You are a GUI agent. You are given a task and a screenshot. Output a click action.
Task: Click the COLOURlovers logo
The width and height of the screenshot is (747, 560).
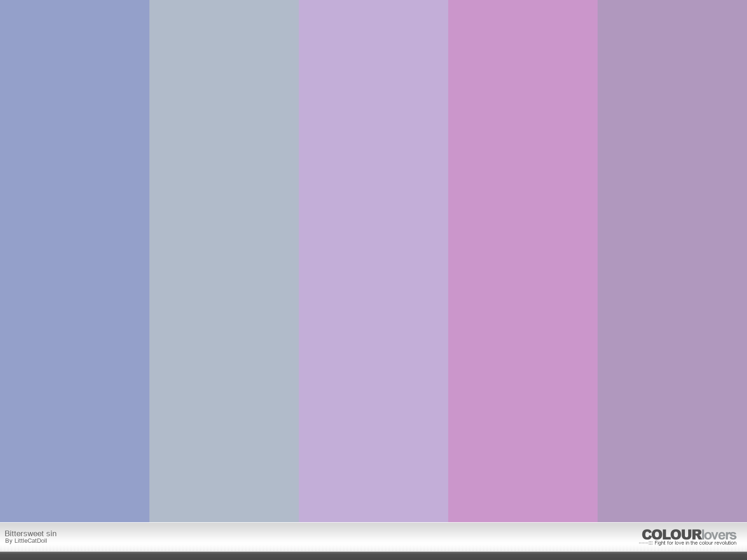point(689,535)
